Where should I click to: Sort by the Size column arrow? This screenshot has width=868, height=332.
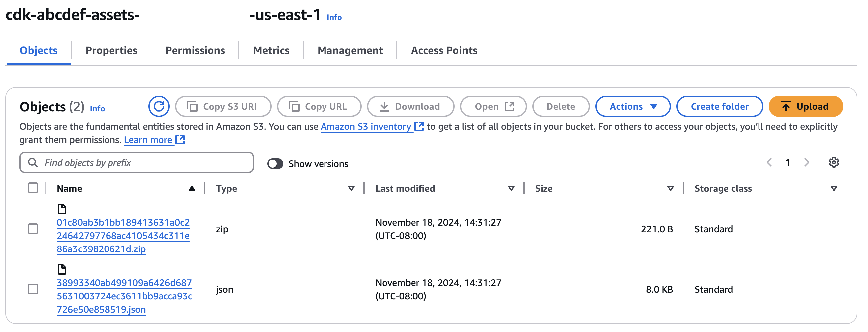(x=671, y=188)
